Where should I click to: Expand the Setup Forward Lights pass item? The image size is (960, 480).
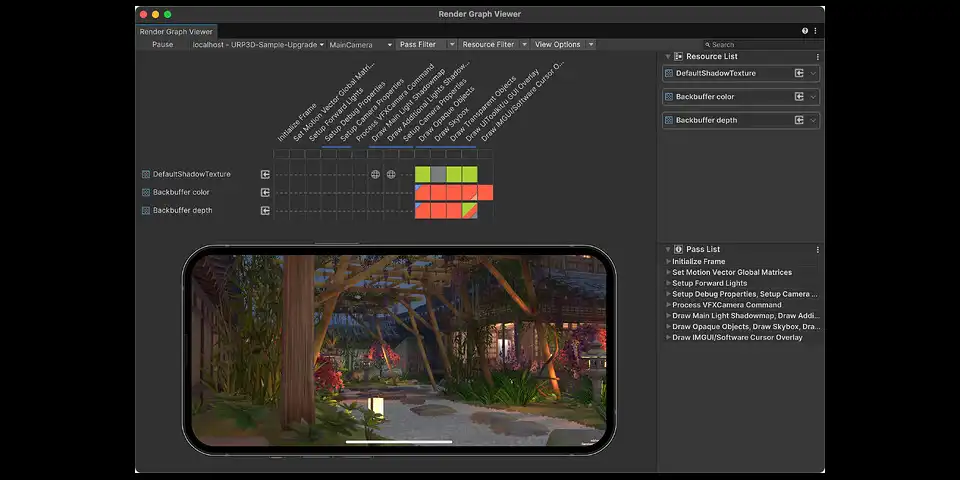668,283
